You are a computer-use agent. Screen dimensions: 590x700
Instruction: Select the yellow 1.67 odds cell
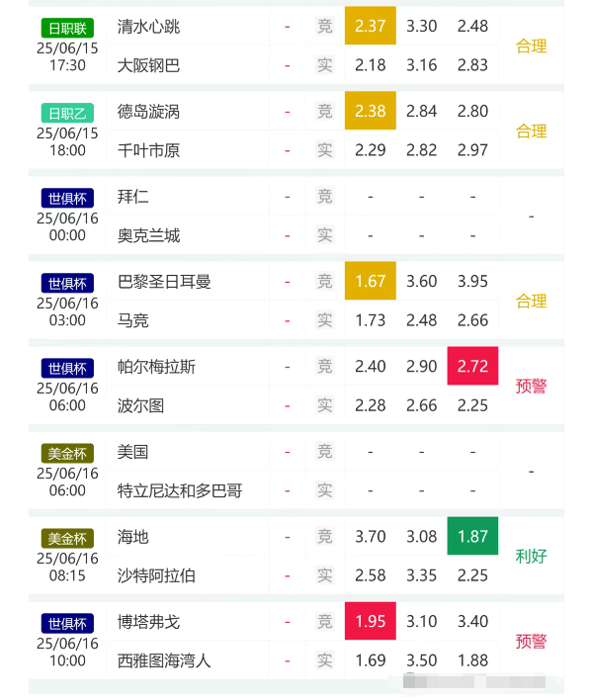click(x=371, y=281)
